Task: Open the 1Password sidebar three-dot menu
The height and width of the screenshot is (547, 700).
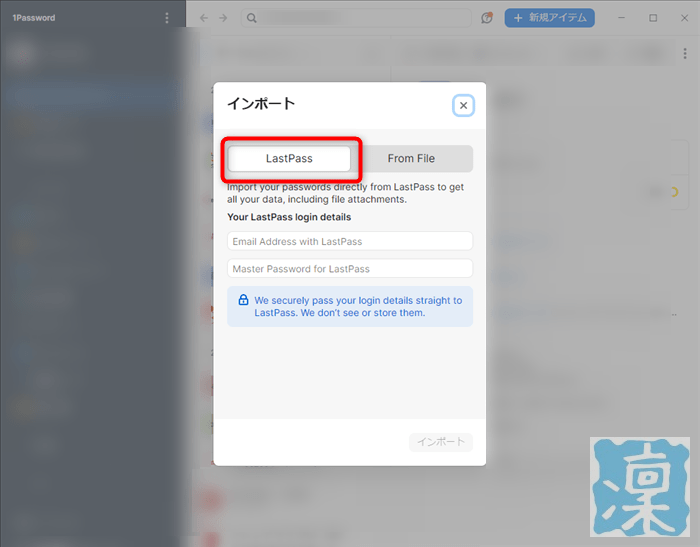Action: click(167, 18)
